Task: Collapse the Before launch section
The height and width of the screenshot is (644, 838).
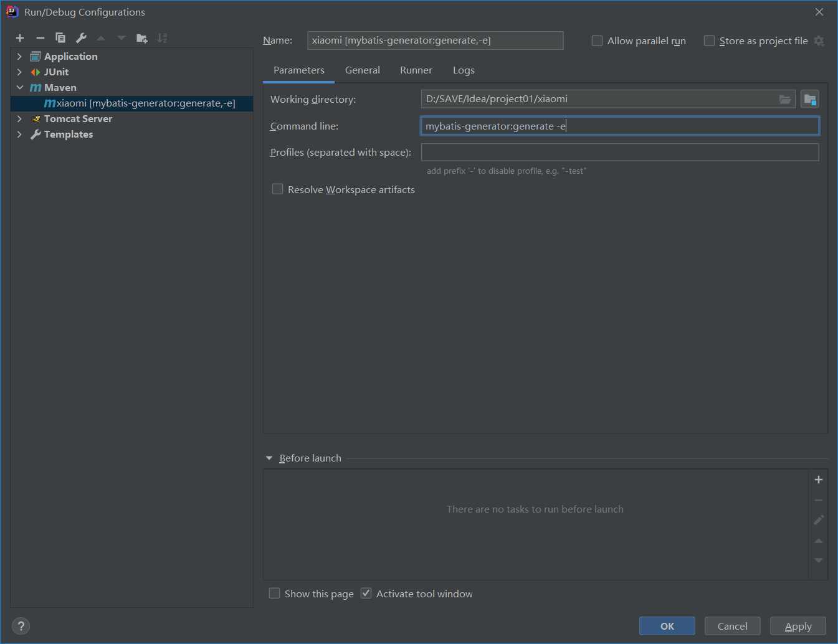Action: coord(269,458)
